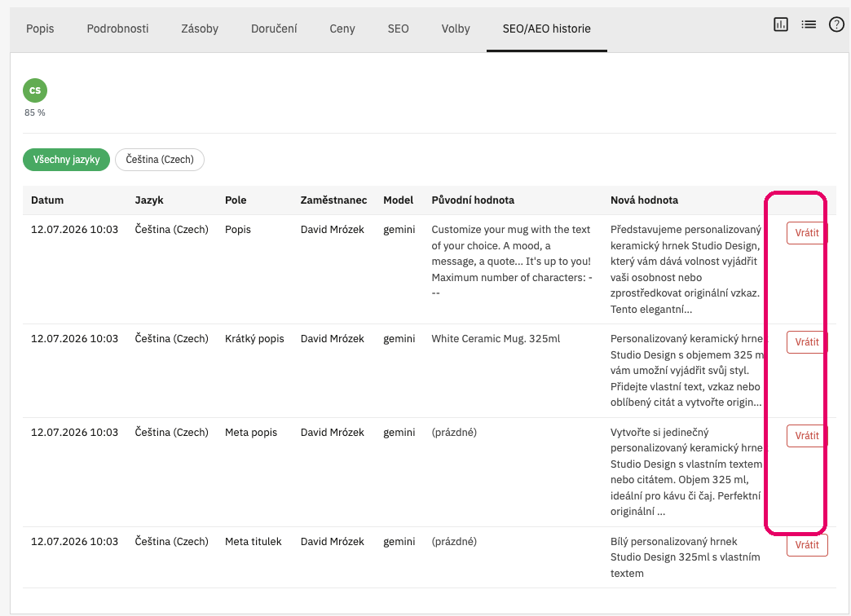The width and height of the screenshot is (851, 616).
Task: Click the Původní hodnota column header
Action: 473,200
